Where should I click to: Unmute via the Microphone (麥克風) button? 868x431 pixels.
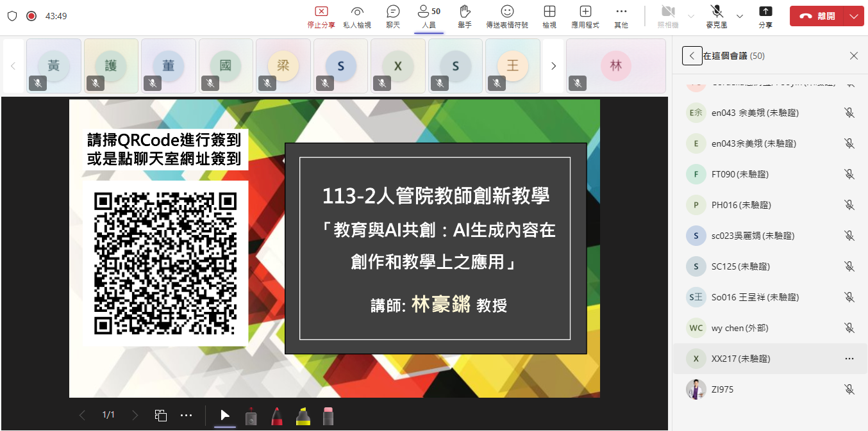[x=717, y=17]
